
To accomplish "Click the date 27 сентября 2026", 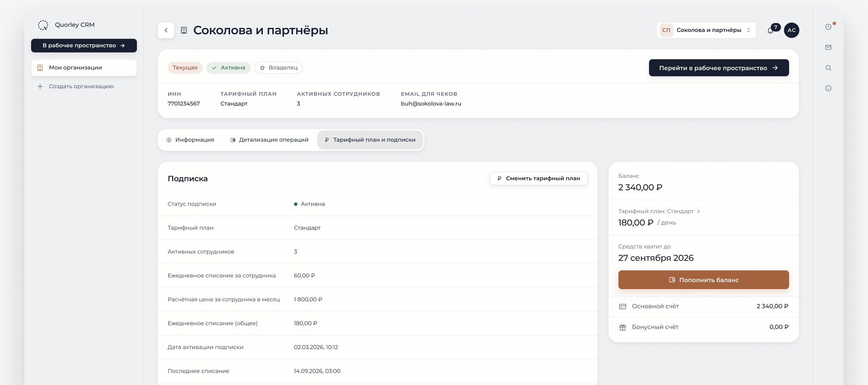I will point(656,258).
